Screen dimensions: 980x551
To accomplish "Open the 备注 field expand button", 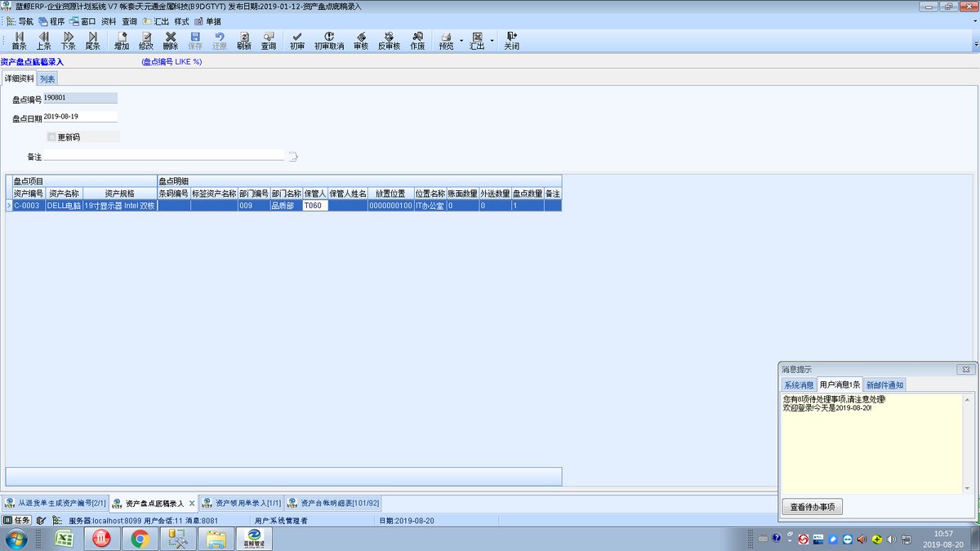I will 294,156.
